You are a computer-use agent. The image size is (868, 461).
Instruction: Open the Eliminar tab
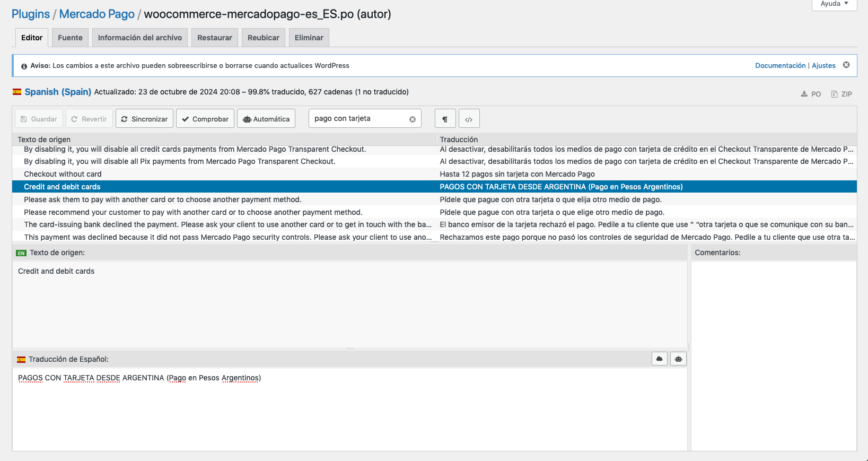tap(309, 38)
